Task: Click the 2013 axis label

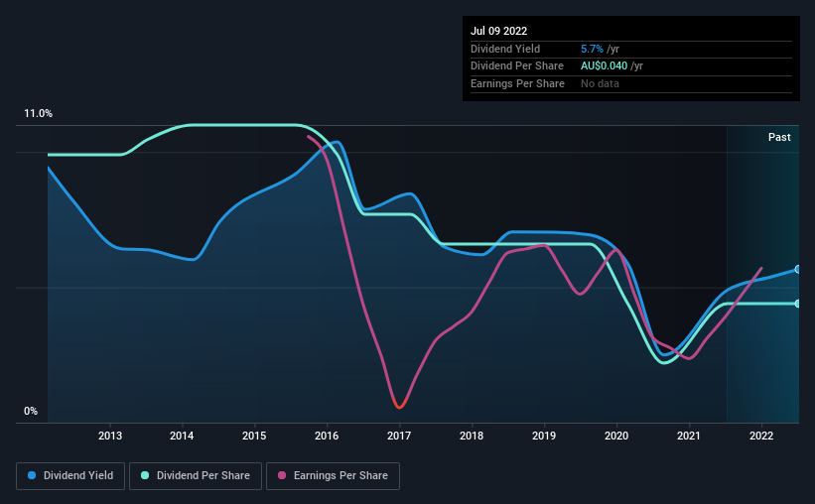Action: tap(109, 436)
